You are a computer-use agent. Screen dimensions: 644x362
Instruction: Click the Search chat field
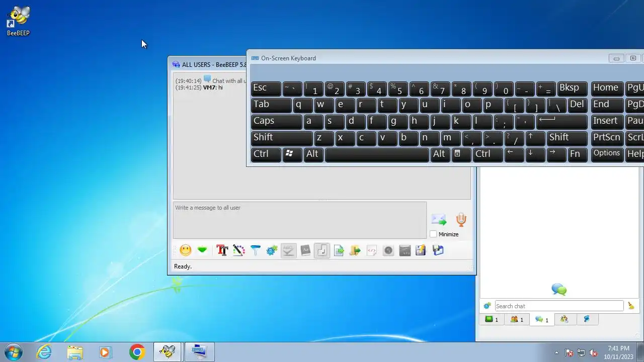pos(559,306)
